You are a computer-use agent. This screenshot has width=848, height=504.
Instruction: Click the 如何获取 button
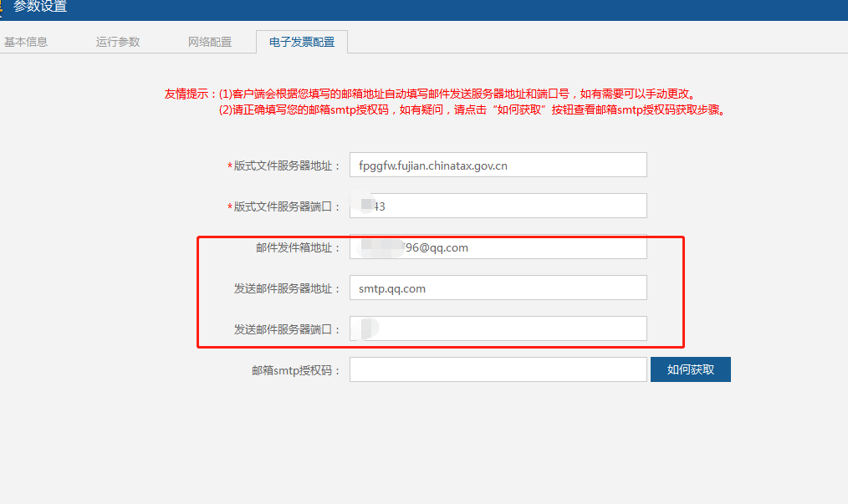[690, 369]
